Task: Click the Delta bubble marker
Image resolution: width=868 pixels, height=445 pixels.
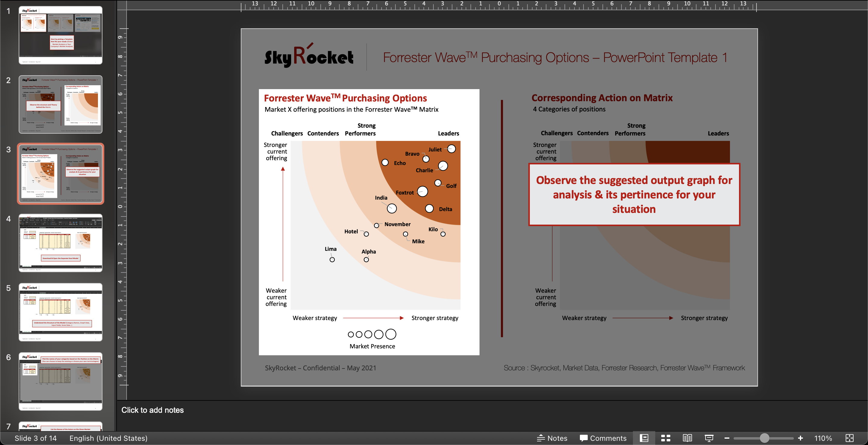Action: (429, 209)
